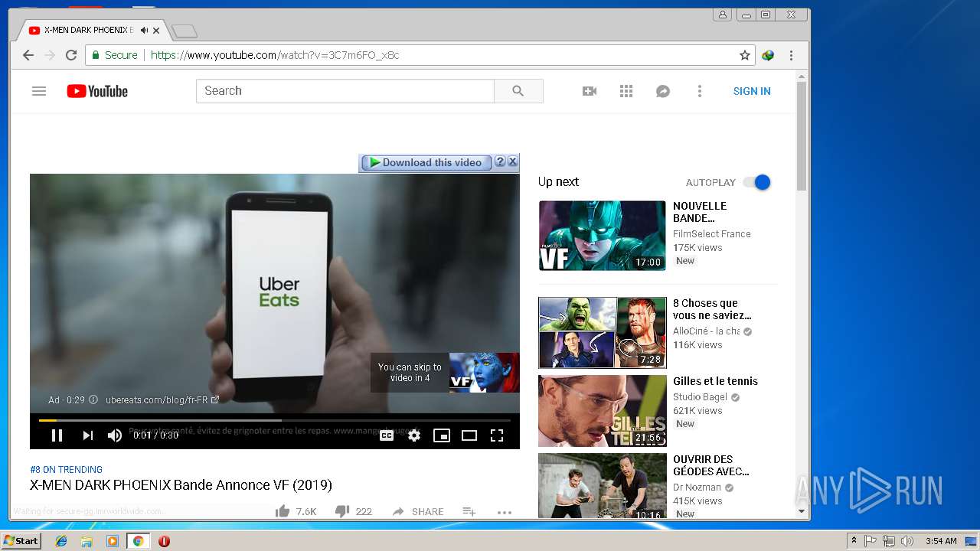
Task: Open YouTube settings three-dot menu
Action: (x=699, y=91)
